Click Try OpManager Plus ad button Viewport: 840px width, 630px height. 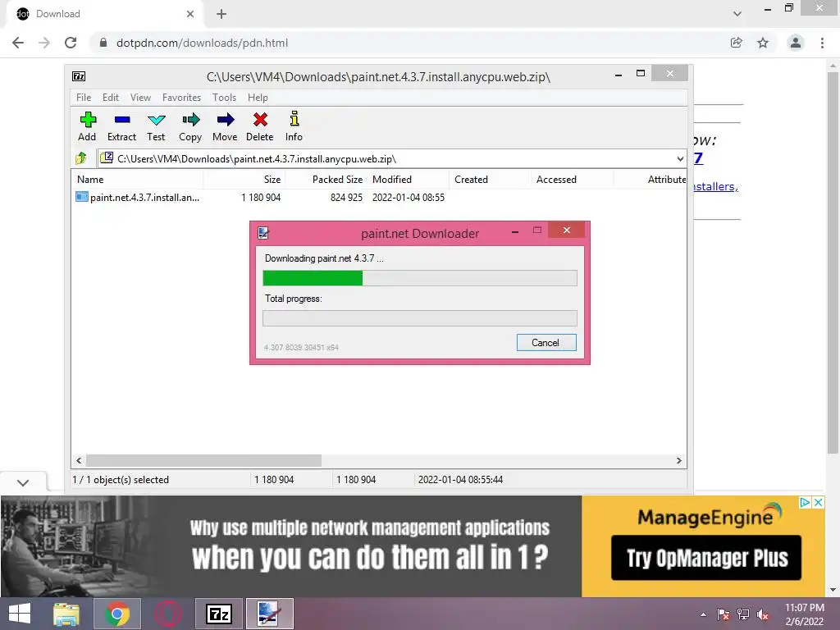706,558
